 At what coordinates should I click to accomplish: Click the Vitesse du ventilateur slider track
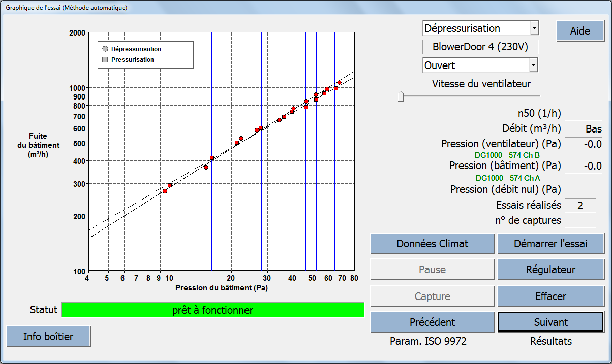469,95
